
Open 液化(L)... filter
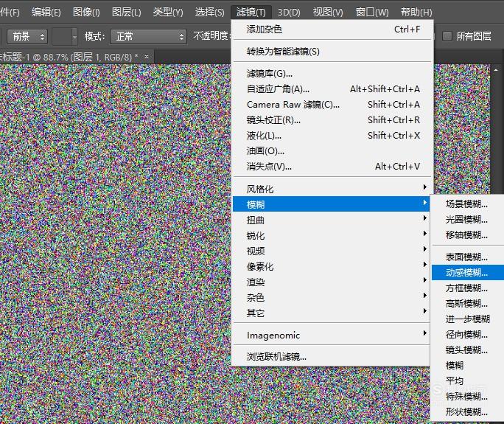click(333, 136)
